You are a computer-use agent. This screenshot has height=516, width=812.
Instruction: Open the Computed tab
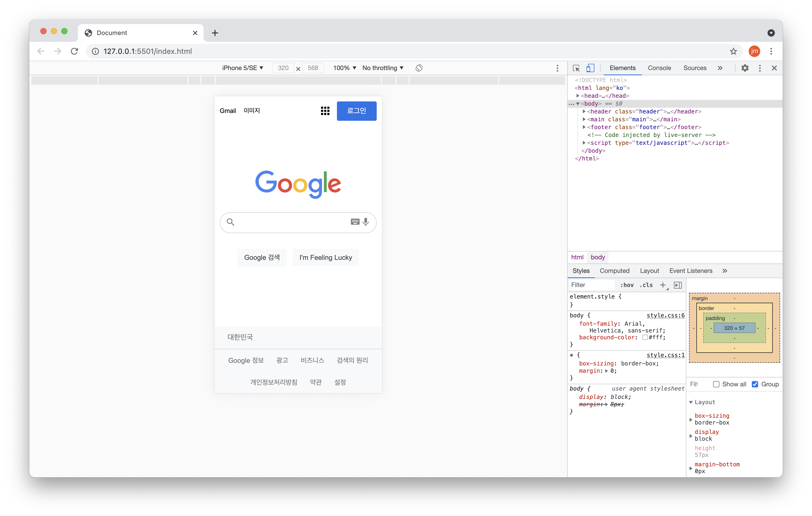(x=614, y=271)
